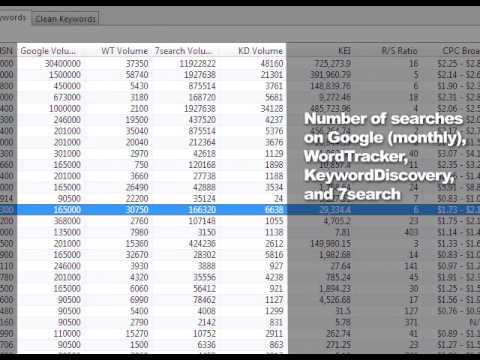Select the Google volume cell 450000

(67, 86)
